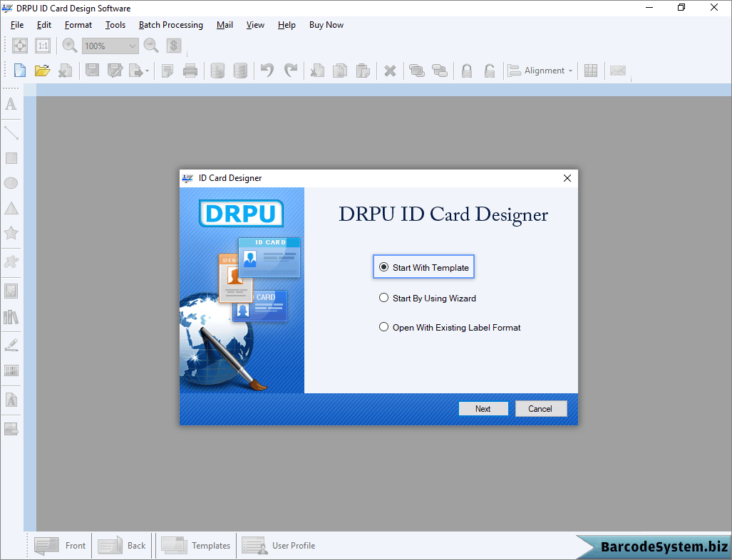Create a new document with the blank page icon
This screenshot has height=560, width=732.
point(20,71)
